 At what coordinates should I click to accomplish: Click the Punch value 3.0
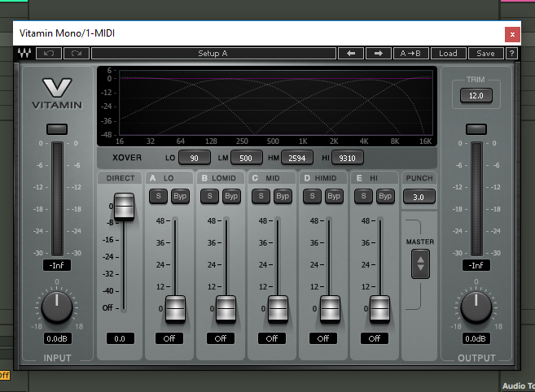pyautogui.click(x=419, y=197)
